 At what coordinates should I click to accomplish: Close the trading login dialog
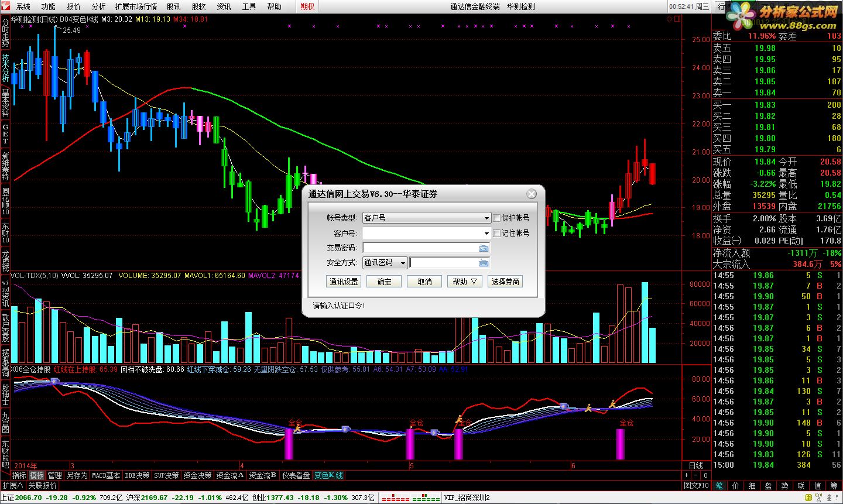point(532,194)
